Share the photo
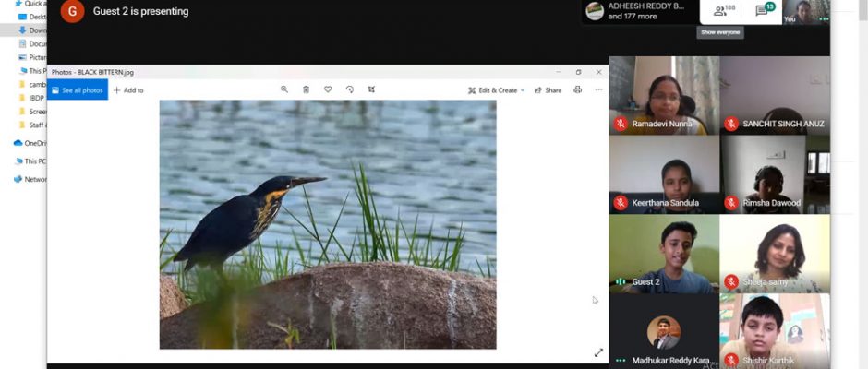Image resolution: width=868 pixels, height=369 pixels. [x=548, y=90]
